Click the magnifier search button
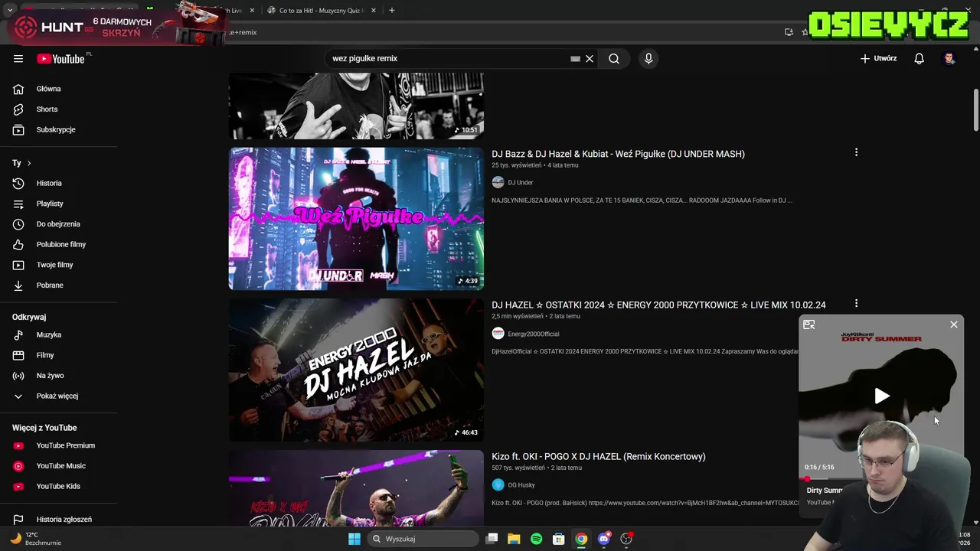Viewport: 980px width, 551px height. [x=614, y=58]
